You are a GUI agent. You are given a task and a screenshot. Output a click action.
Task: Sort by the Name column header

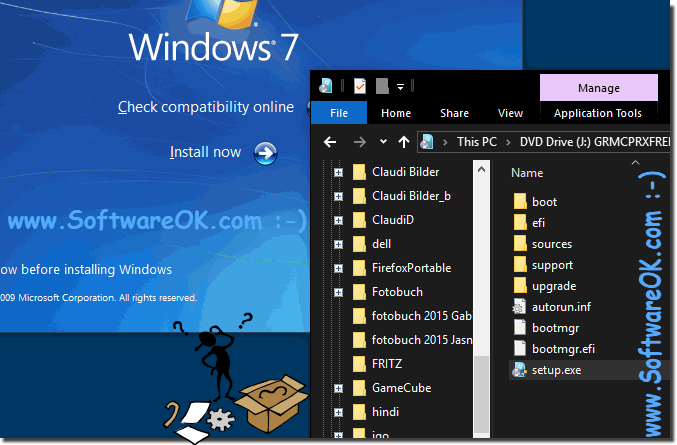click(x=527, y=173)
